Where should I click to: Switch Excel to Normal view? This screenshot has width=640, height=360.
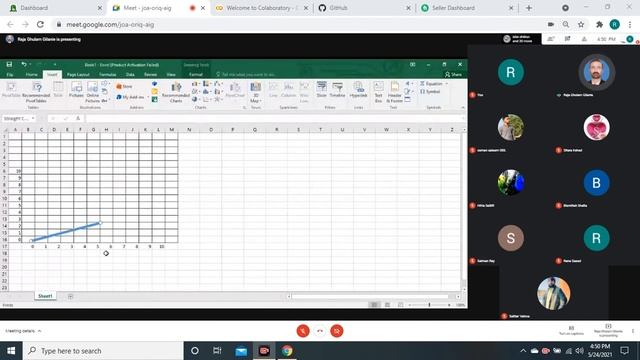(x=374, y=304)
